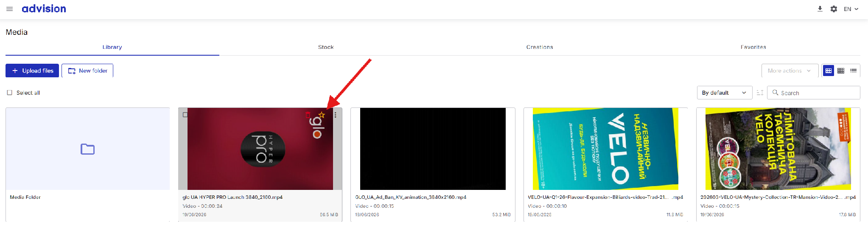The height and width of the screenshot is (226, 868).
Task: Switch to large grid view
Action: (x=828, y=71)
